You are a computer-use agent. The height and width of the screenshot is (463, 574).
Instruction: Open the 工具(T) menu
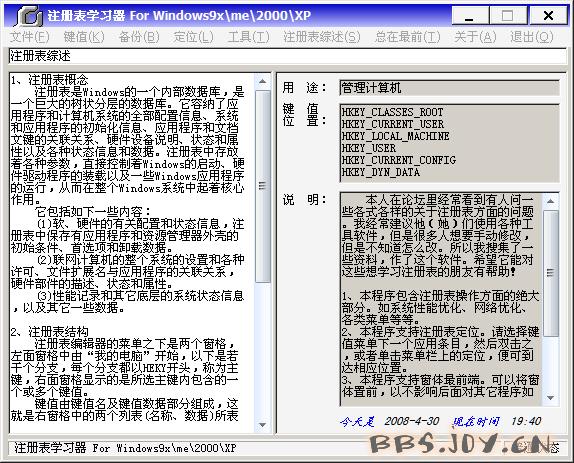click(249, 37)
